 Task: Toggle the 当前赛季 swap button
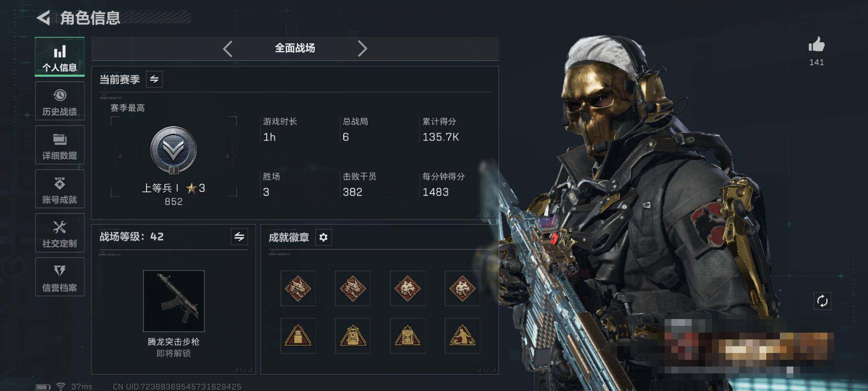154,79
